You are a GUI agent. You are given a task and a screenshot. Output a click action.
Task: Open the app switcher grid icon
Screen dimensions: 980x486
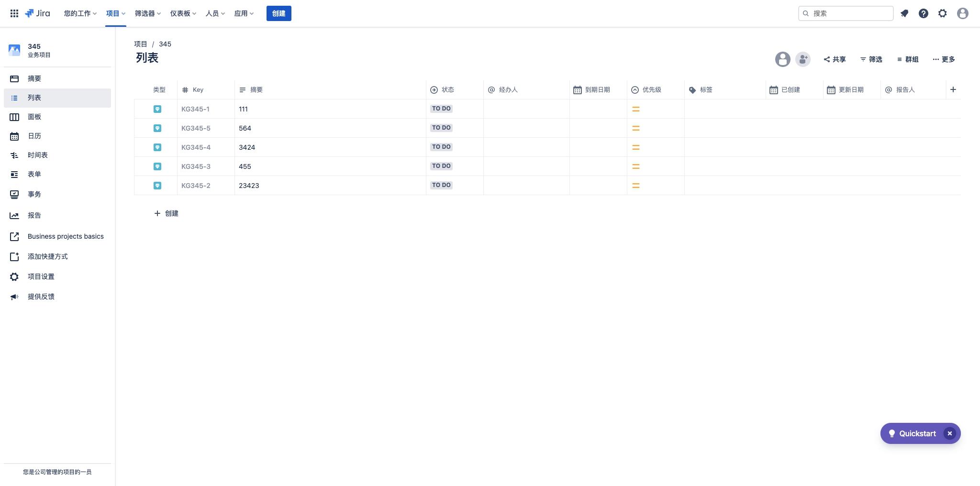click(14, 13)
